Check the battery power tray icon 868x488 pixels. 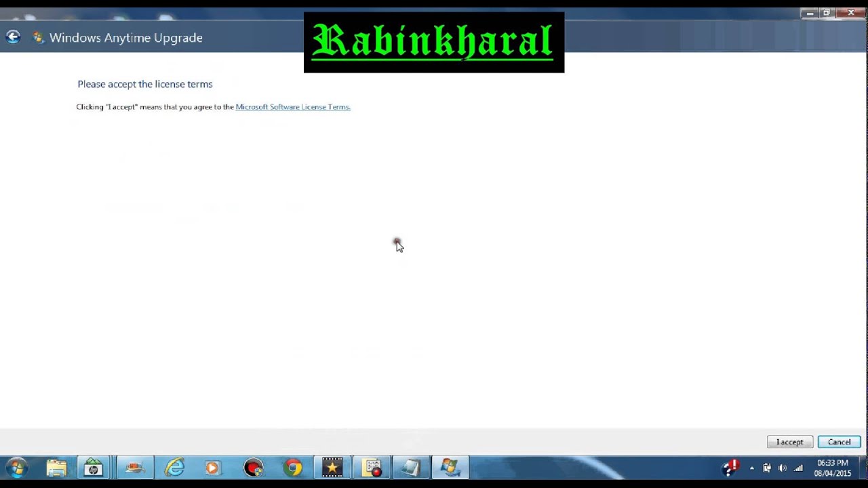coord(767,468)
